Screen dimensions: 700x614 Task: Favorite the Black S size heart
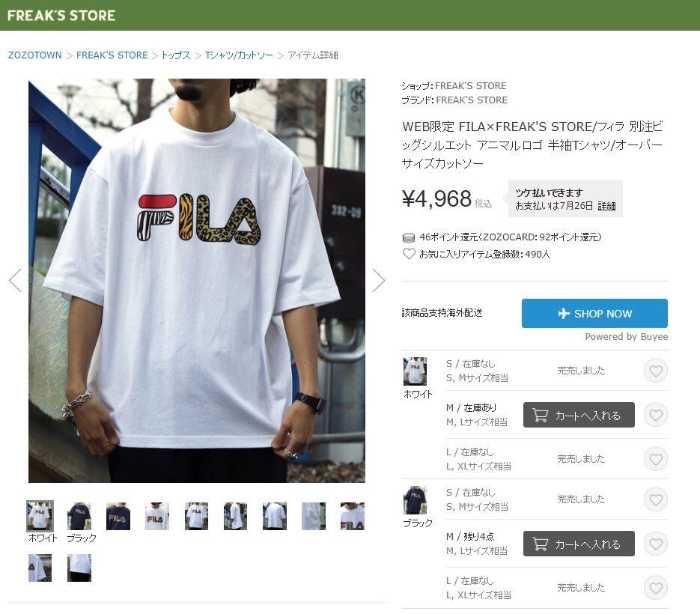[x=655, y=499]
